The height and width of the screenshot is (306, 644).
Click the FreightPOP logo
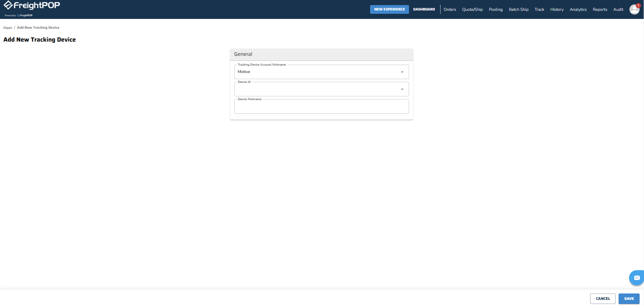point(31,6)
